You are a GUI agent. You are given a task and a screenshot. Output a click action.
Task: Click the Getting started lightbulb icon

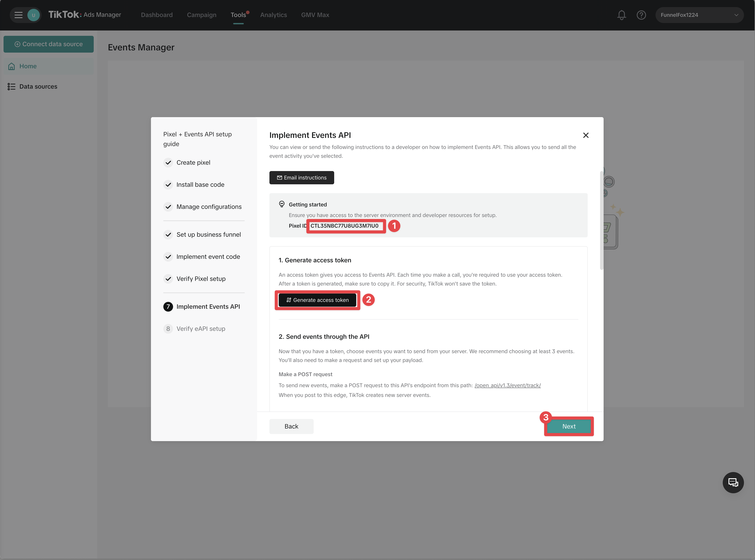(x=281, y=204)
